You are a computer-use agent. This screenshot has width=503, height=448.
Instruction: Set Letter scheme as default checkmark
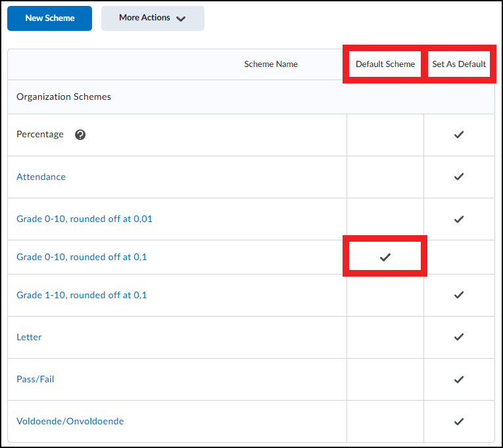(459, 337)
